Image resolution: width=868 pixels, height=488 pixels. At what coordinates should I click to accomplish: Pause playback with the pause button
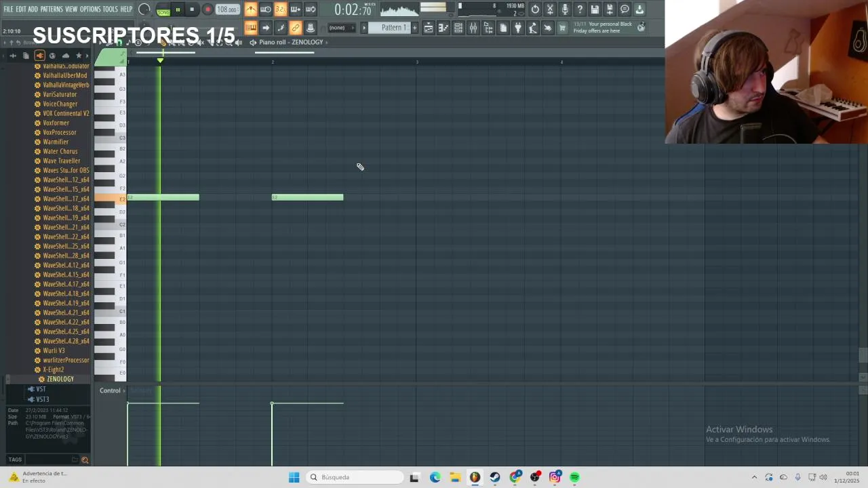coord(178,9)
